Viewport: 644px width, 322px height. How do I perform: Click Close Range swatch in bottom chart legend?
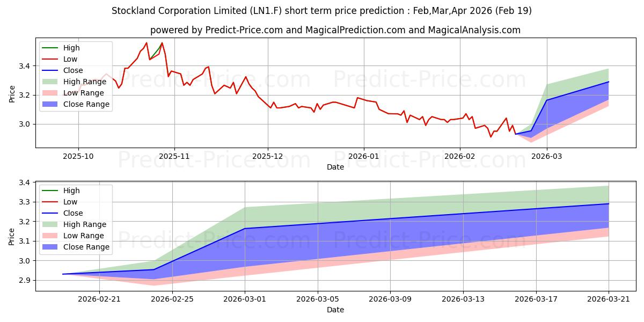pos(51,247)
